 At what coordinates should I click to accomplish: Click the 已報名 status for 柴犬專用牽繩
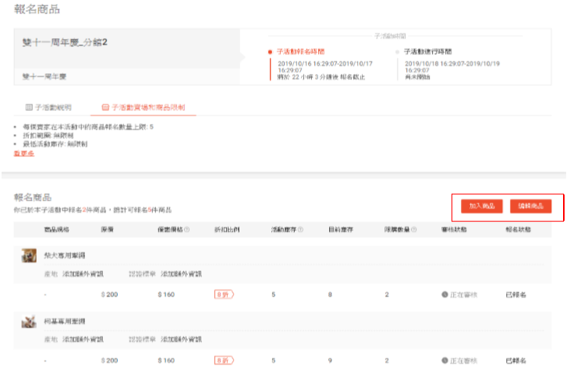click(x=516, y=294)
